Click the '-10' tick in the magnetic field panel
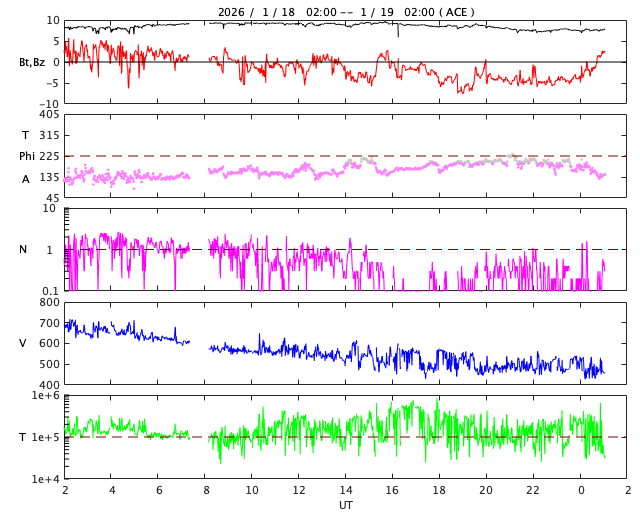This screenshot has height=512, width=640. (x=49, y=104)
